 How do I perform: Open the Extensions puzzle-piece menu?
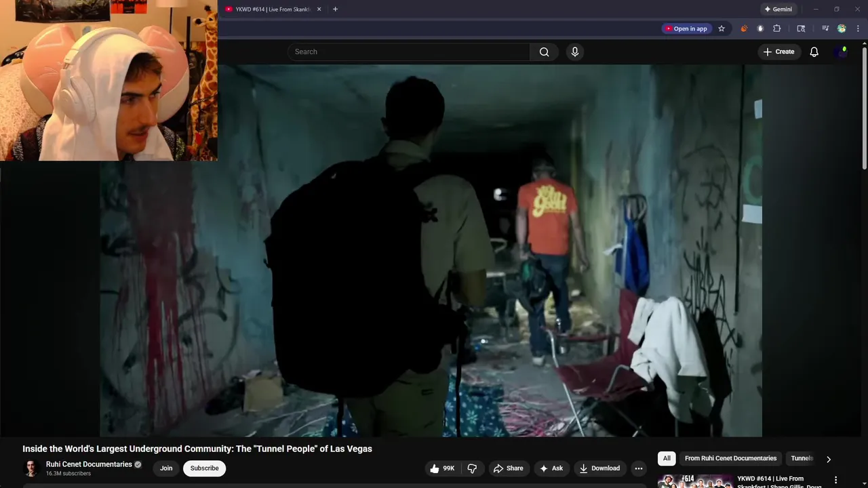pos(777,28)
